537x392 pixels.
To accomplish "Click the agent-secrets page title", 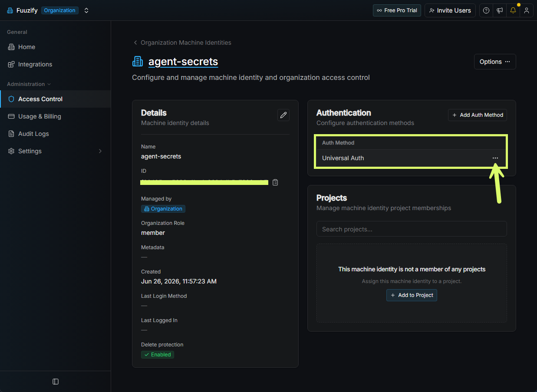I will pos(183,62).
